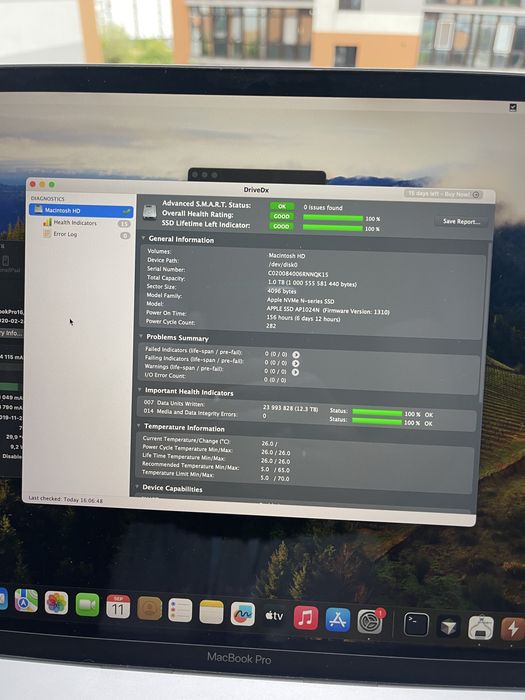The width and height of the screenshot is (525, 700).
Task: Collapse the General Information section
Action: coord(143,238)
